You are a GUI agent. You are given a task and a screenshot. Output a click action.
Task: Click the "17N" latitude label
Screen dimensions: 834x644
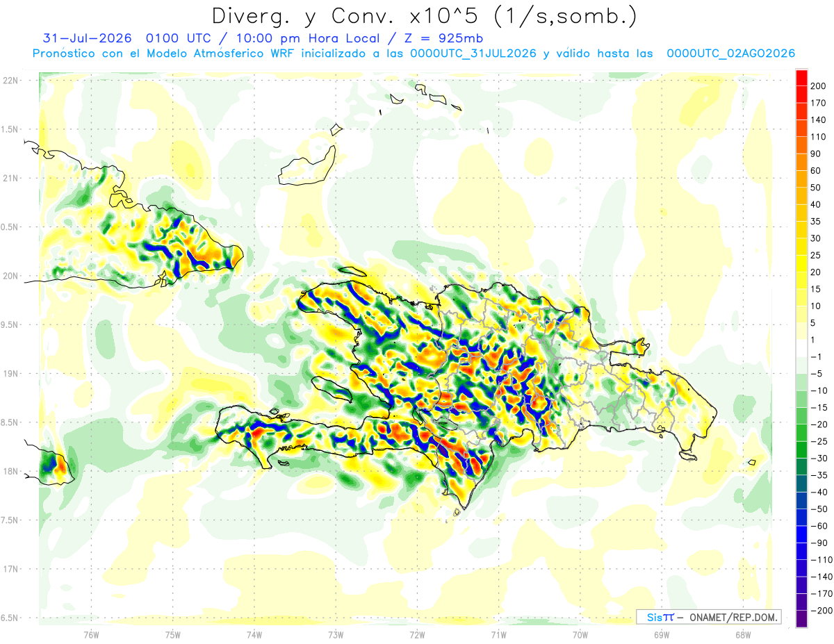[12, 569]
